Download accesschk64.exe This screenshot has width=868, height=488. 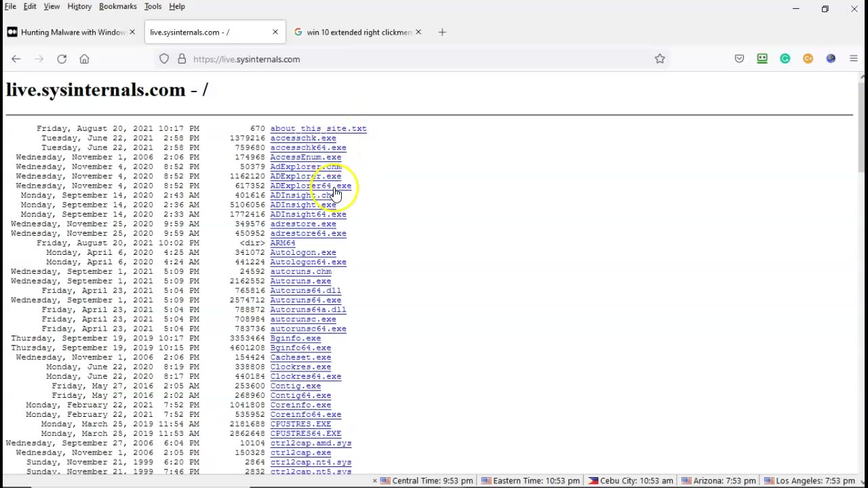308,147
